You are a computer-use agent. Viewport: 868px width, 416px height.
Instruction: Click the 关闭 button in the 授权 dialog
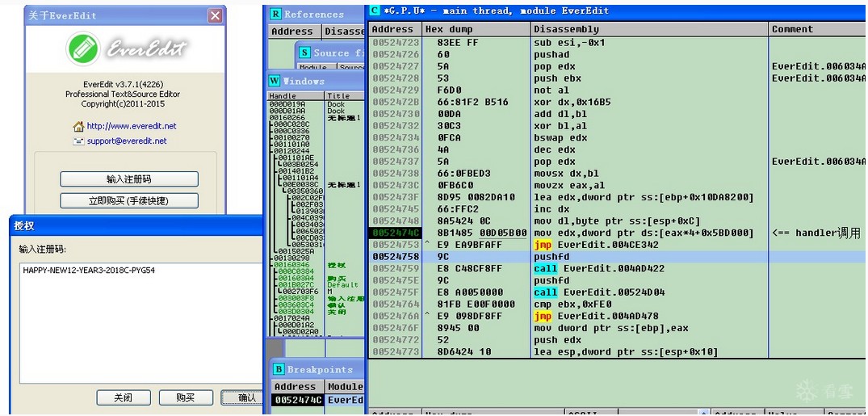(x=124, y=397)
